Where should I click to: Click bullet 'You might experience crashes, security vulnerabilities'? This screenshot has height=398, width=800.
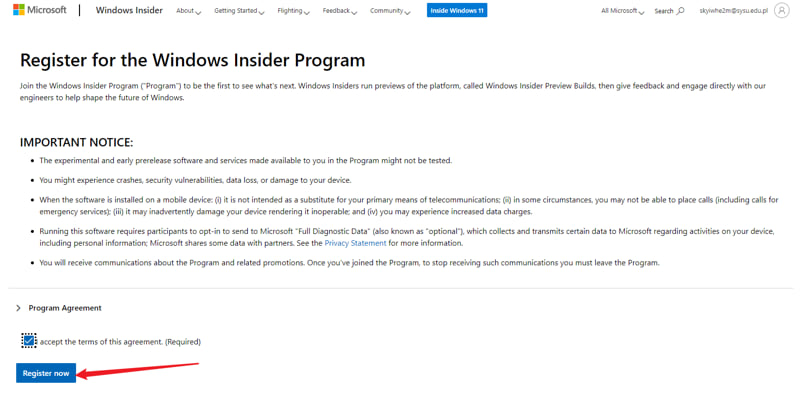(x=195, y=181)
